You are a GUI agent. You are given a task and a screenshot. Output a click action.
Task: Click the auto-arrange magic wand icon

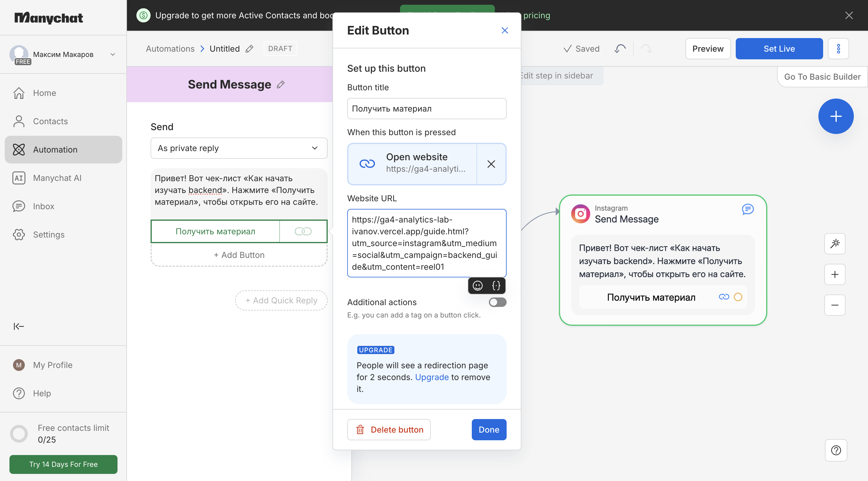click(835, 243)
